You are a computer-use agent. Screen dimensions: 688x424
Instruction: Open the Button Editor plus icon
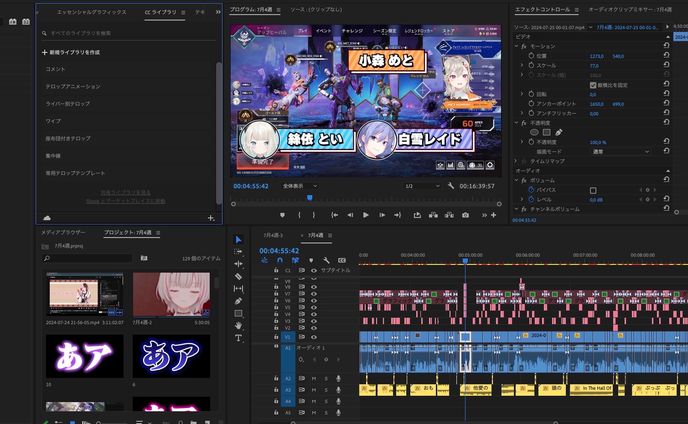click(494, 215)
